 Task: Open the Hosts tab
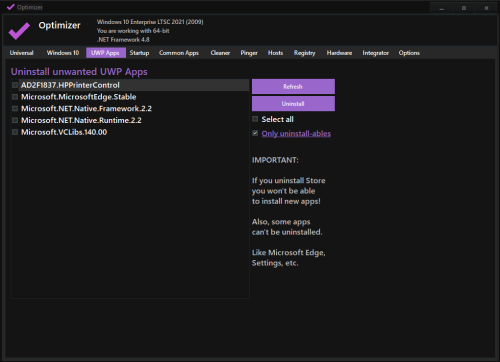click(275, 53)
